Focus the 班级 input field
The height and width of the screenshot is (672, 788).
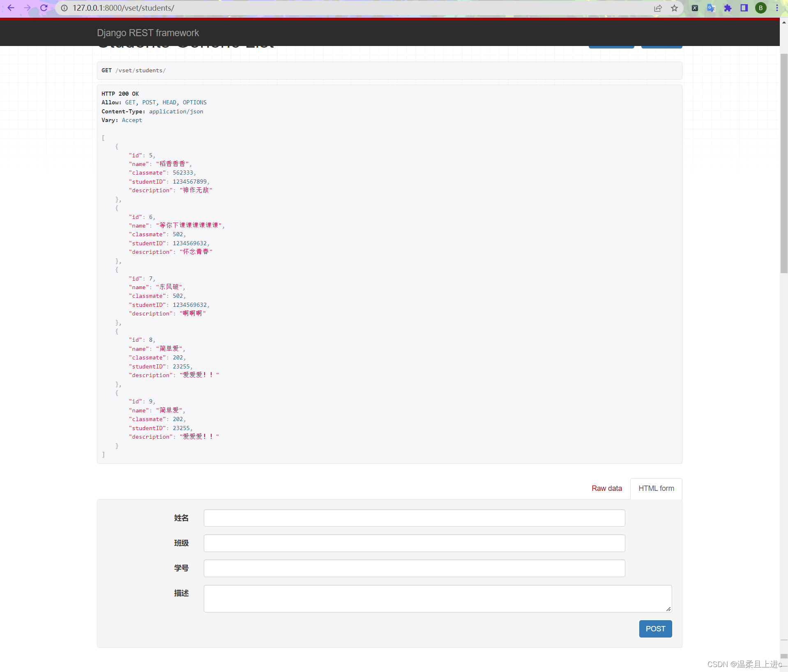coord(414,543)
